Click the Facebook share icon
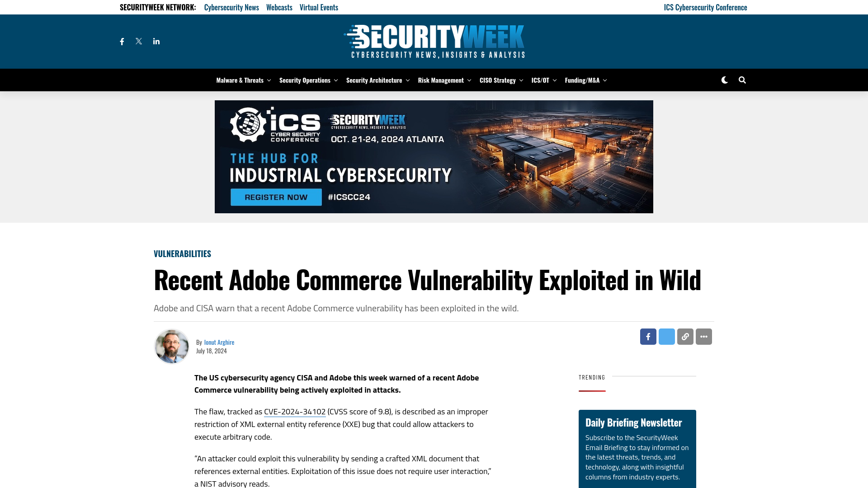This screenshot has width=868, height=488. 648,336
